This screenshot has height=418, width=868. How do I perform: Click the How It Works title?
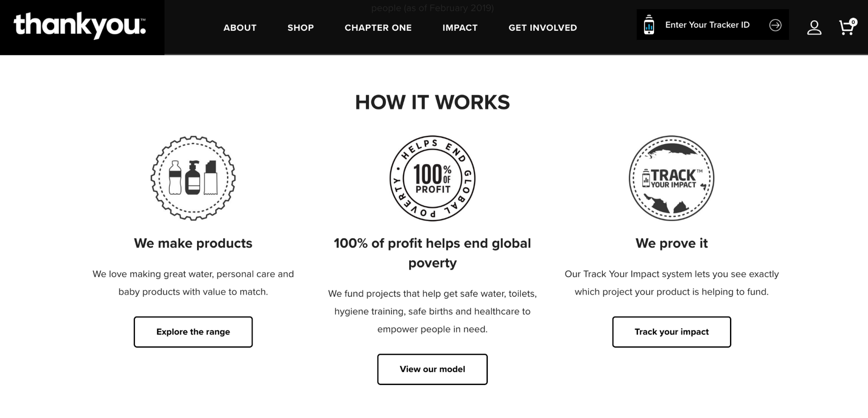(x=432, y=102)
